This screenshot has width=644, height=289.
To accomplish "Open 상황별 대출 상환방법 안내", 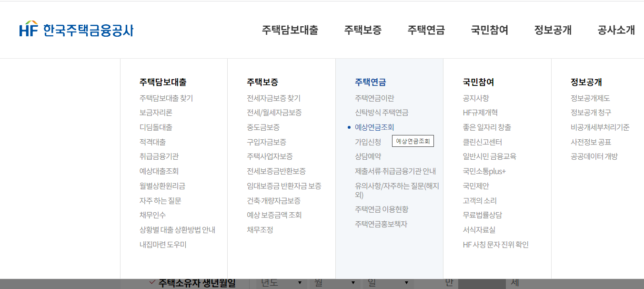I will 177,230.
